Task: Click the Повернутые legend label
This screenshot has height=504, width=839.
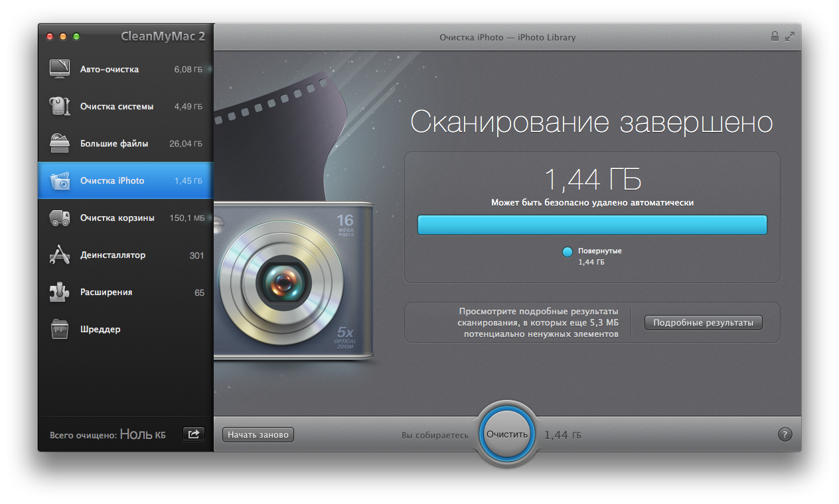Action: [599, 251]
